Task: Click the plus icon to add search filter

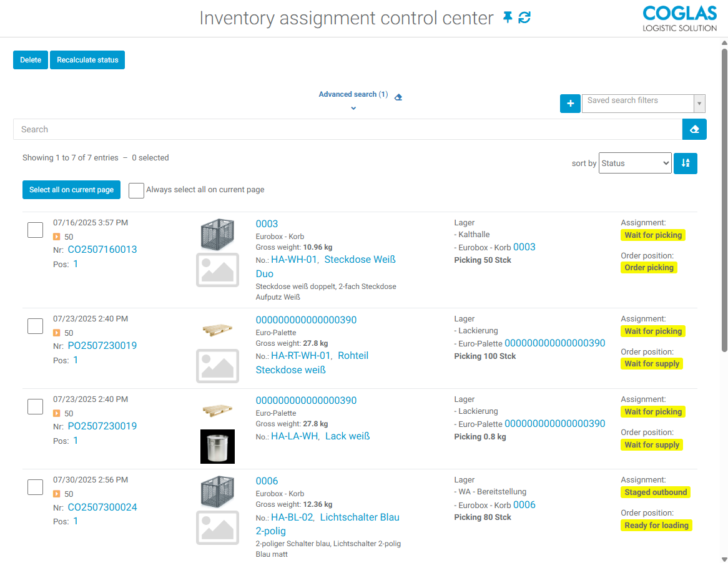Action: coord(570,104)
